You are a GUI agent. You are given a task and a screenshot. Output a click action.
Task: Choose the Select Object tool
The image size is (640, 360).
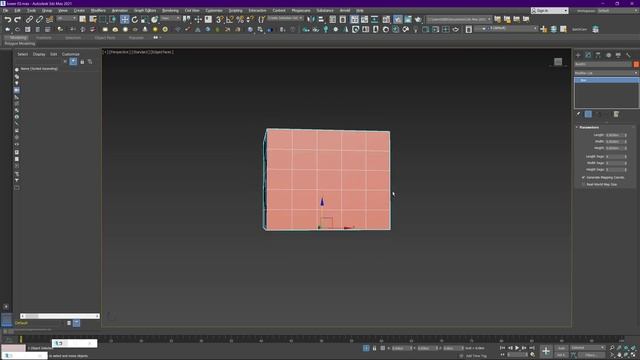pyautogui.click(x=83, y=19)
